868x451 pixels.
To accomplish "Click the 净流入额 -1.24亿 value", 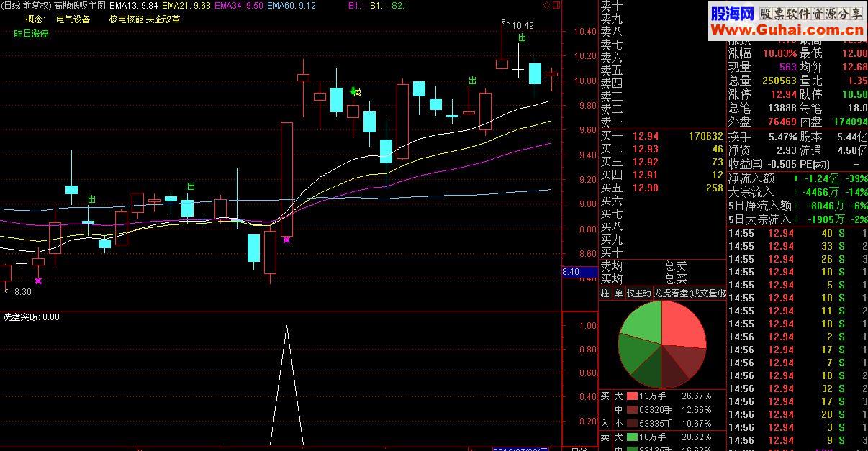I will click(x=823, y=178).
